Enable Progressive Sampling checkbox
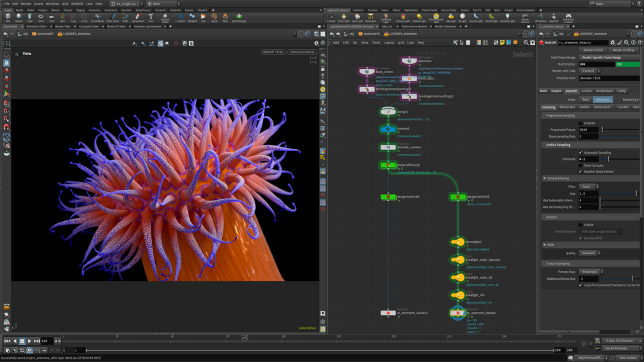Viewport: 644px width, 362px height. tap(581, 123)
